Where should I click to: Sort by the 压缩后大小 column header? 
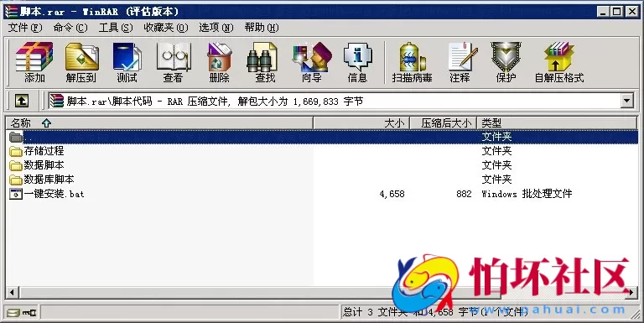[x=443, y=122]
